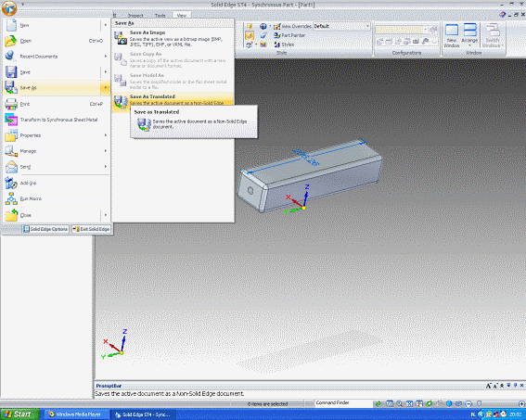
Task: Click the Part Painter tool
Action: (x=289, y=35)
